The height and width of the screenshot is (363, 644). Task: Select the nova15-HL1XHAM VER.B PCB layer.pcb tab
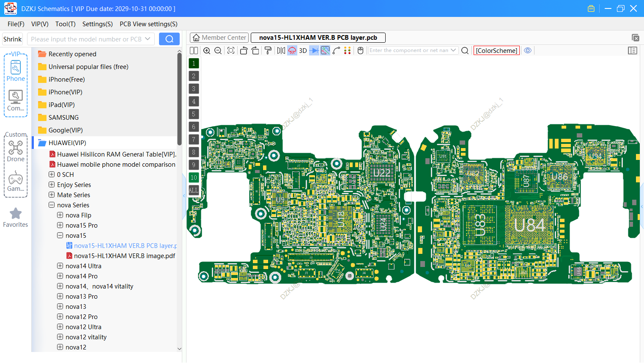click(x=318, y=38)
